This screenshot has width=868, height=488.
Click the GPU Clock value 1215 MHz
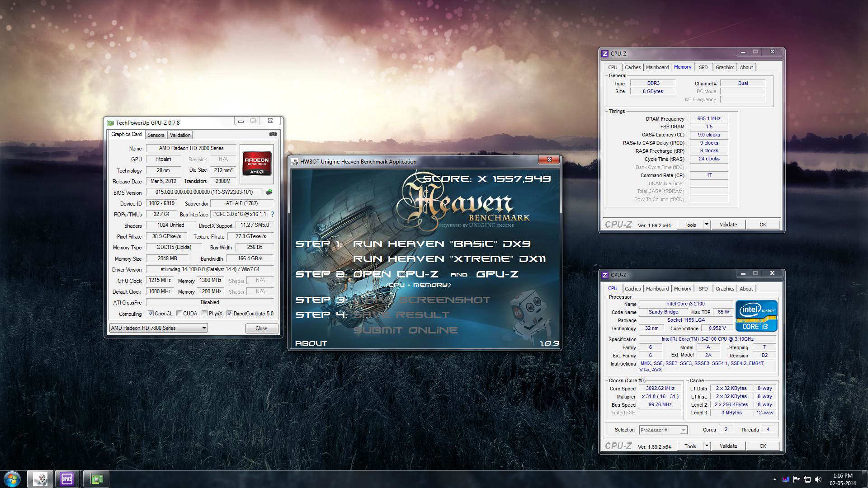click(x=160, y=281)
